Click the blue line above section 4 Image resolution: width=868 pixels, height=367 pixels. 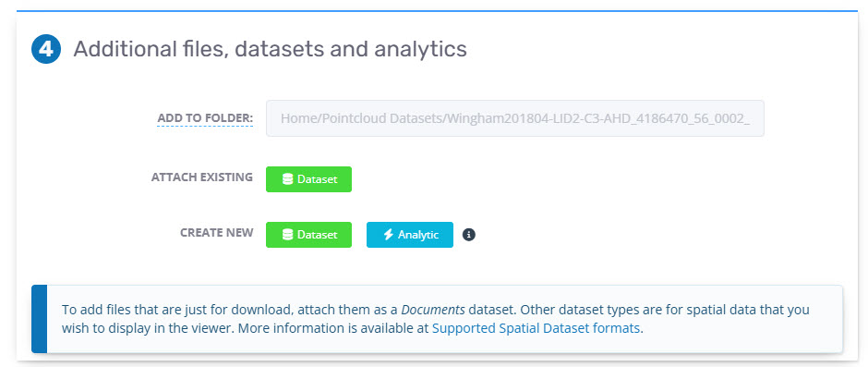pyautogui.click(x=438, y=10)
